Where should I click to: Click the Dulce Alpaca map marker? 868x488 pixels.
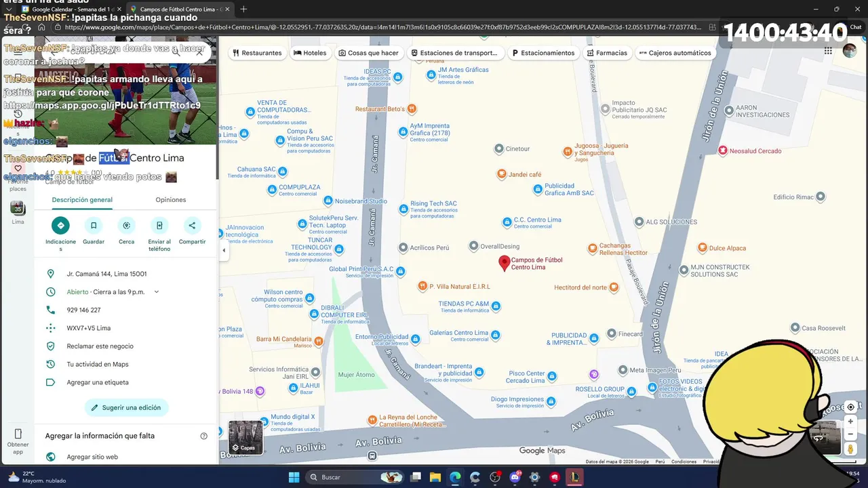click(703, 248)
